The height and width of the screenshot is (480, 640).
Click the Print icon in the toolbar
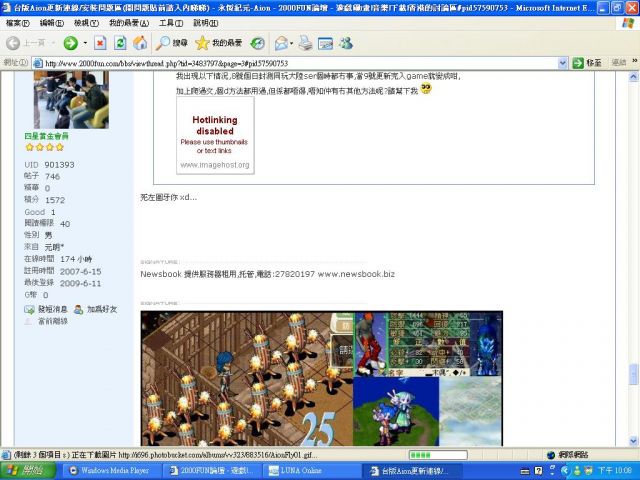pyautogui.click(x=305, y=43)
